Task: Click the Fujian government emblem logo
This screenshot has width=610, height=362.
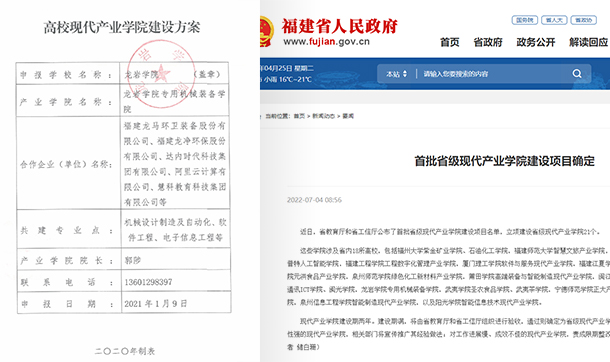Action: [266, 31]
